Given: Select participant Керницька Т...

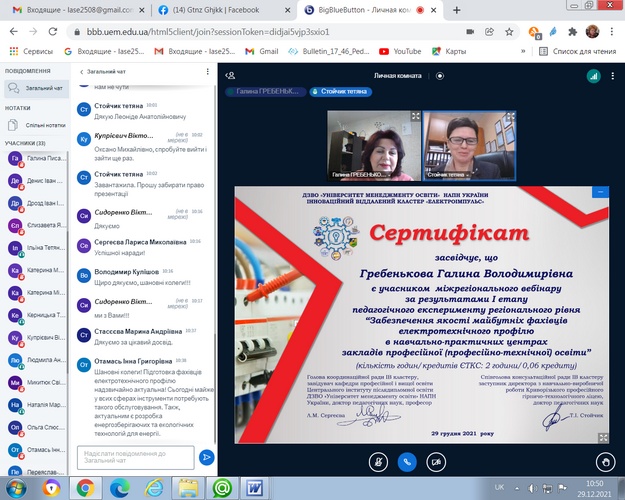Looking at the screenshot, I should click(37, 315).
